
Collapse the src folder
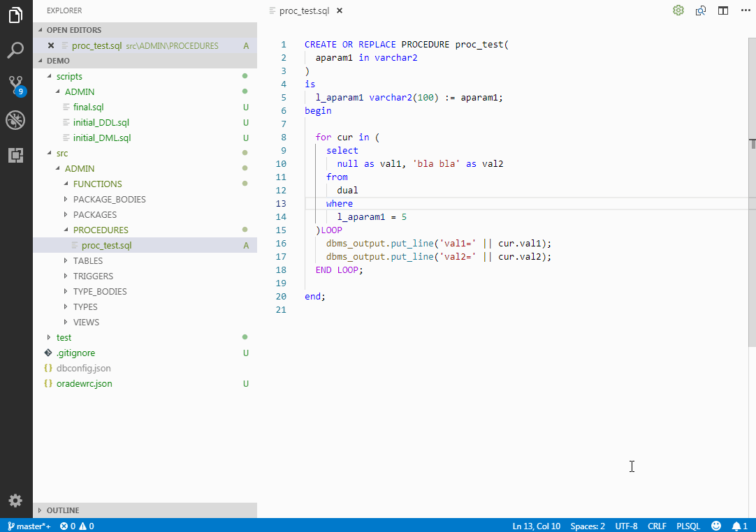point(145,153)
